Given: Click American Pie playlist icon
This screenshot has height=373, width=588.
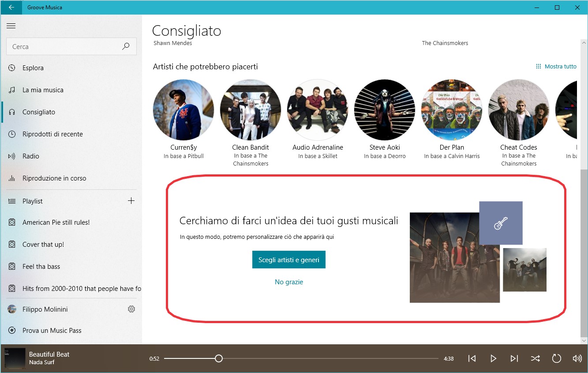Looking at the screenshot, I should tap(12, 222).
